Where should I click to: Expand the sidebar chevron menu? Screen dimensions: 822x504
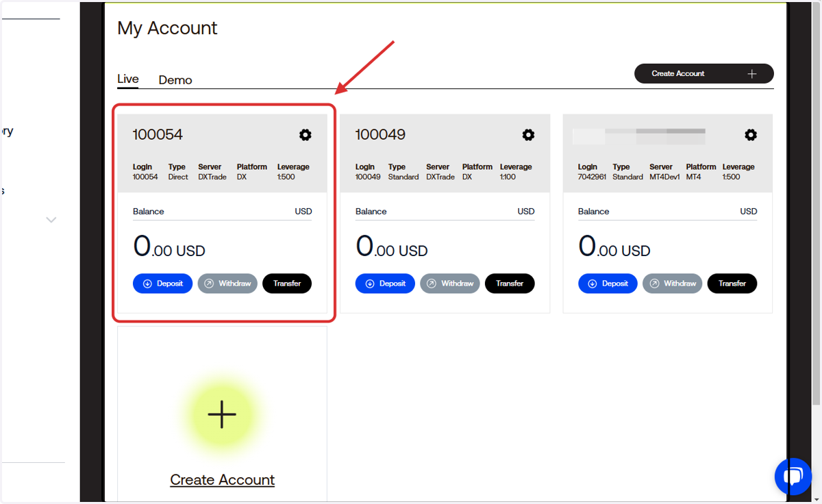point(51,220)
